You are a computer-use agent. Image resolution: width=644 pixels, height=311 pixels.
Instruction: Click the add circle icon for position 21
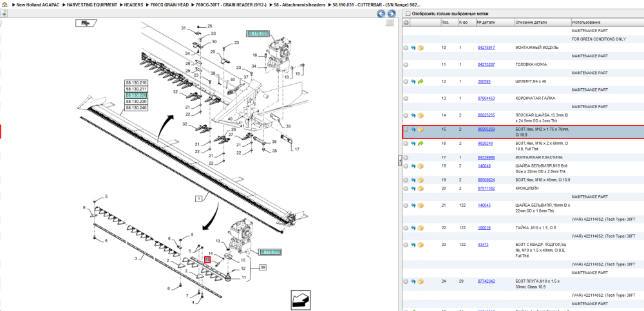point(406,205)
